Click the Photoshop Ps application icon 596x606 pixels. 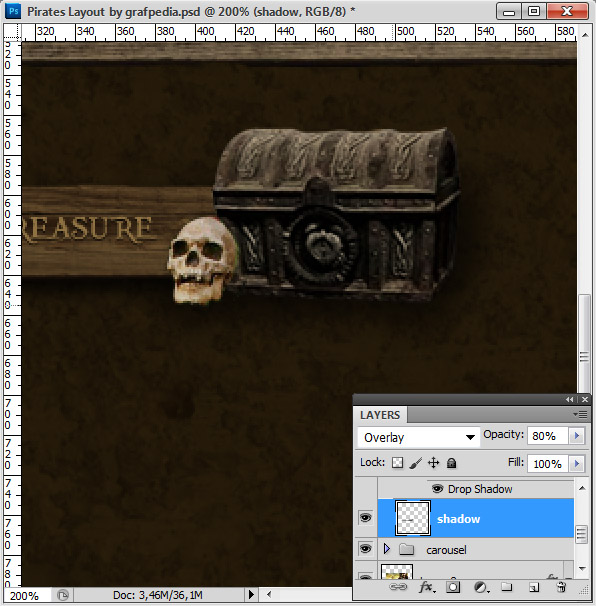[x=13, y=11]
